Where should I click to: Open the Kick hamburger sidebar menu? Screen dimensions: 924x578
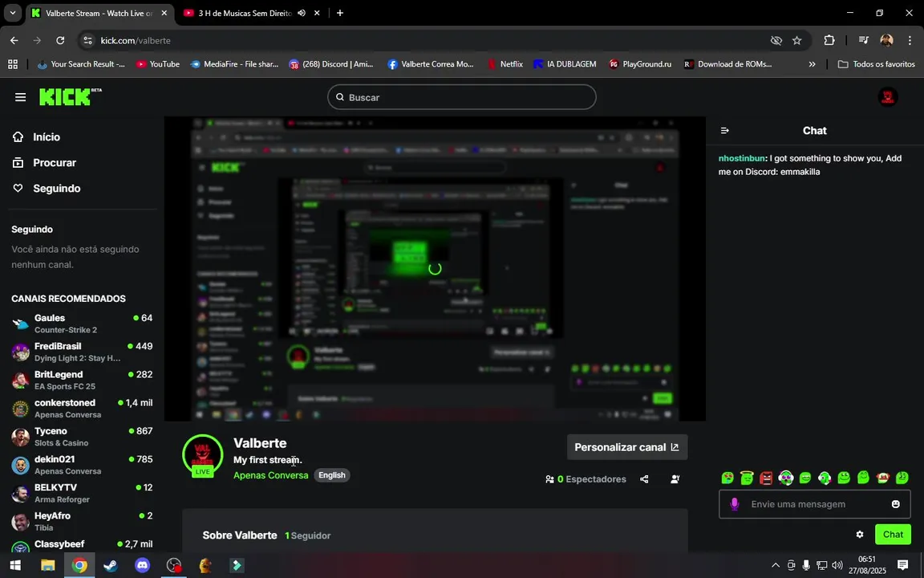pyautogui.click(x=21, y=97)
